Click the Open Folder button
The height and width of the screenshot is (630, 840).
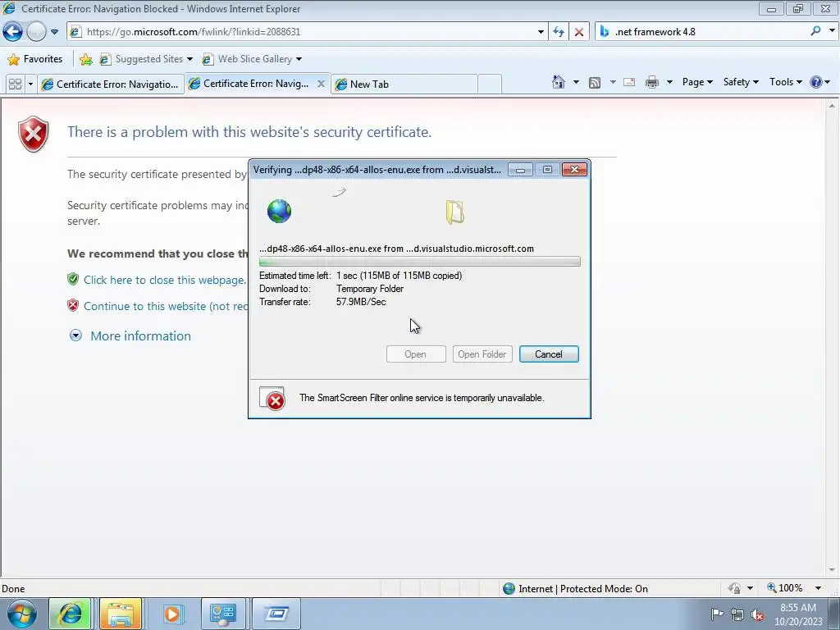pos(482,354)
